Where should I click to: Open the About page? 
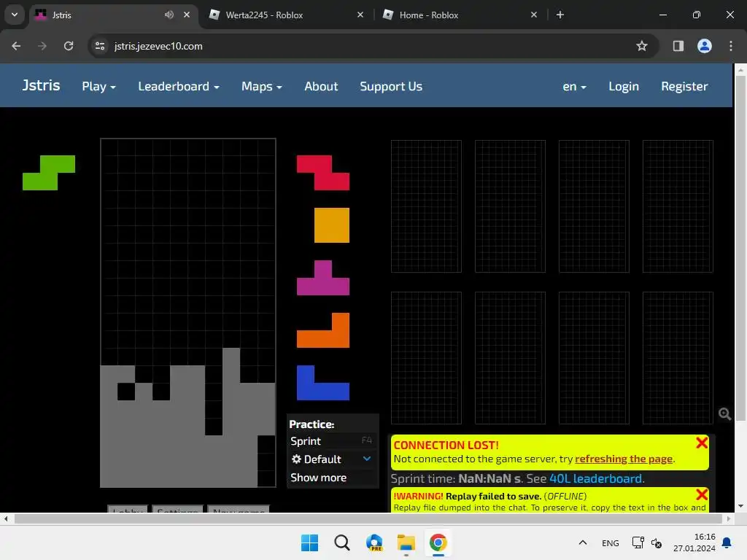click(321, 86)
